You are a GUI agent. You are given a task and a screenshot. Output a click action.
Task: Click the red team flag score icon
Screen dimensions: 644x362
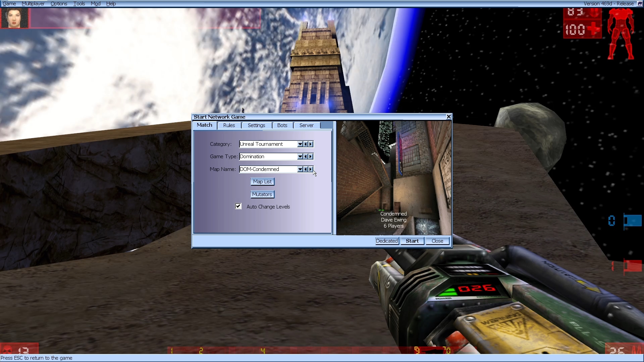click(x=633, y=266)
